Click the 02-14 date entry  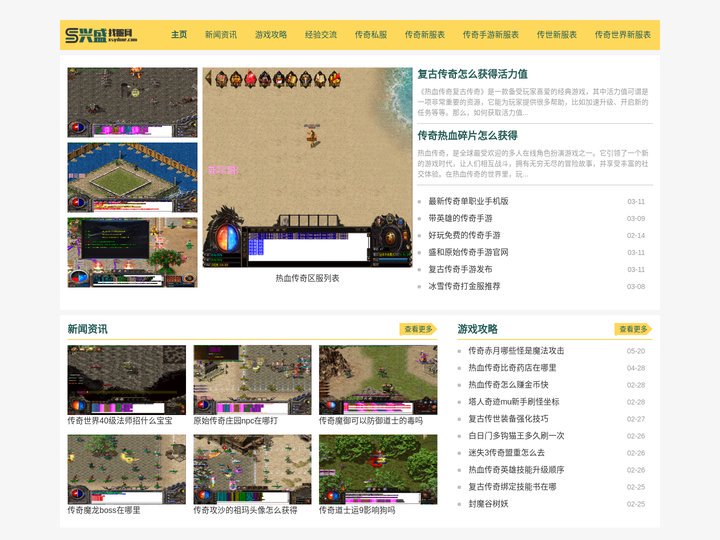coord(636,236)
